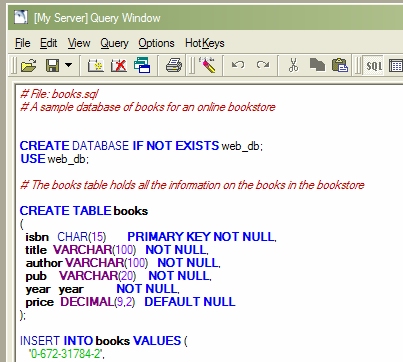Click the new query tab icon
The width and height of the screenshot is (403, 362).
click(96, 65)
